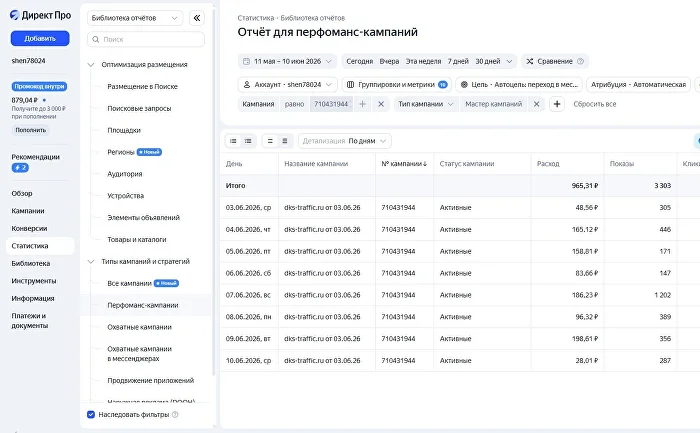Viewport: 700px width, 433px height.
Task: Open Информация in left navigation
Action: coord(33,298)
